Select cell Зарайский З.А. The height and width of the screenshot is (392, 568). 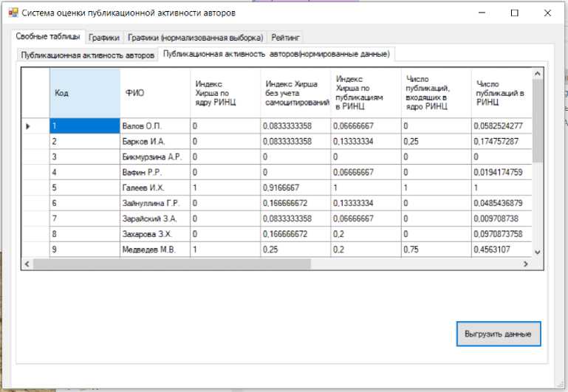[x=155, y=219]
